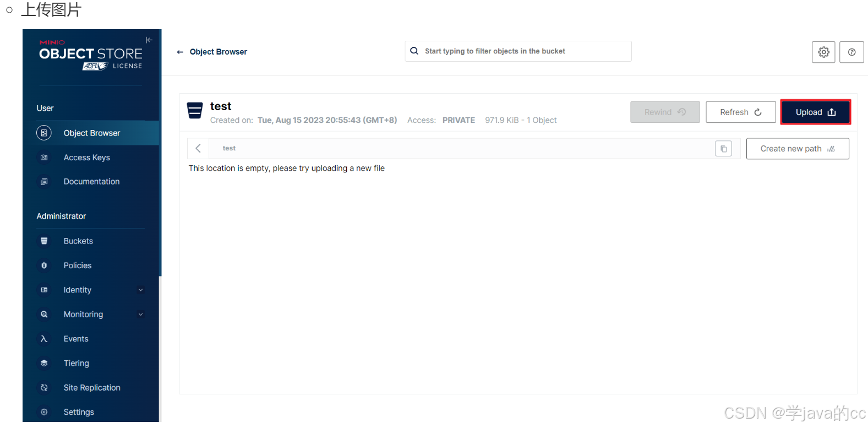Open Site Replication in the sidebar
The width and height of the screenshot is (868, 428).
91,388
